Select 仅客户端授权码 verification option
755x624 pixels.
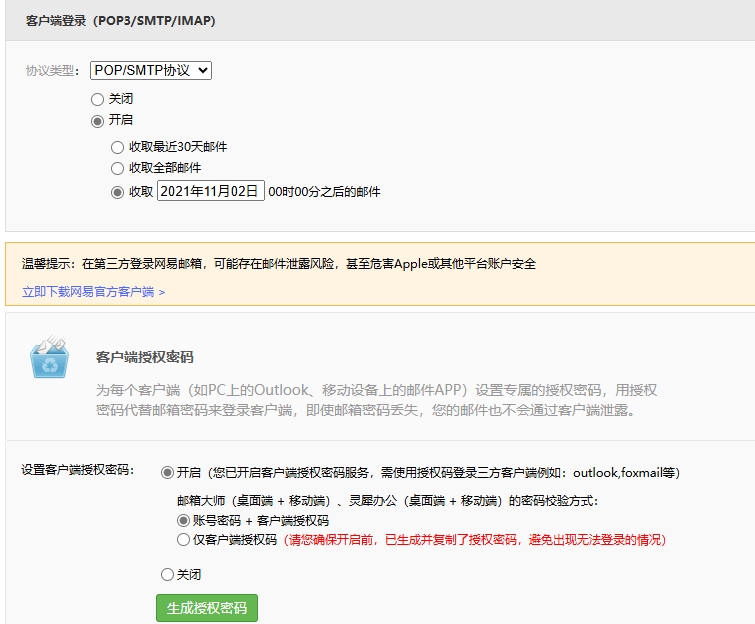(183, 540)
